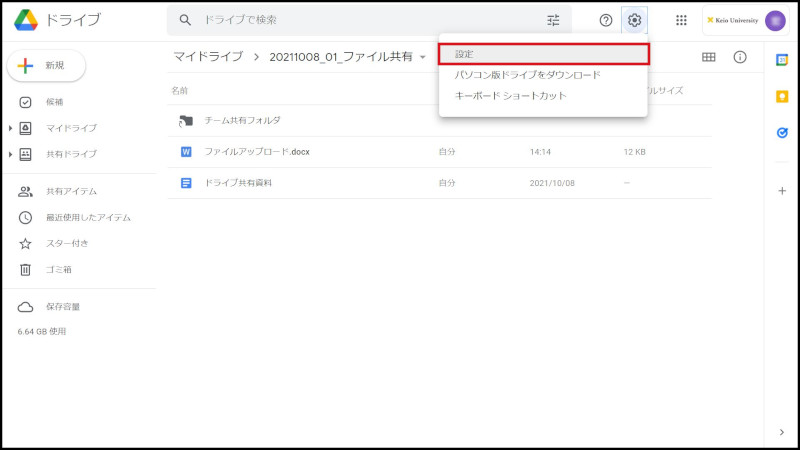Select 設定 from the menu

click(544, 54)
